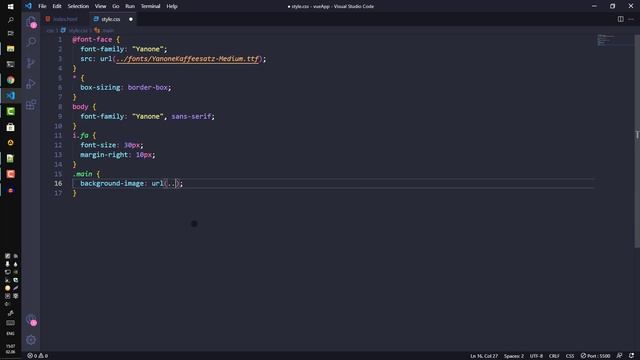Change end of line sequence CRLF
640x360 pixels.
tap(554, 356)
